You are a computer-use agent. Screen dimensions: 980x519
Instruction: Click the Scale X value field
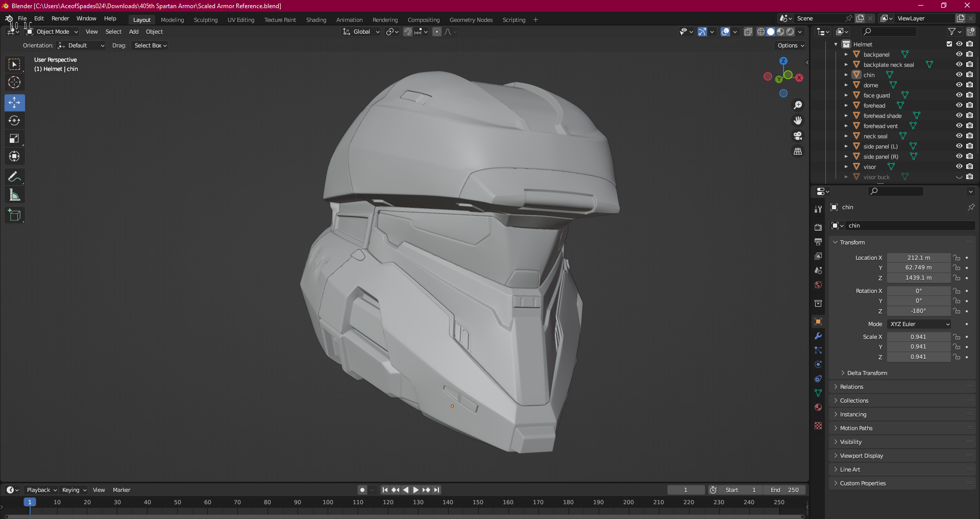pos(918,337)
